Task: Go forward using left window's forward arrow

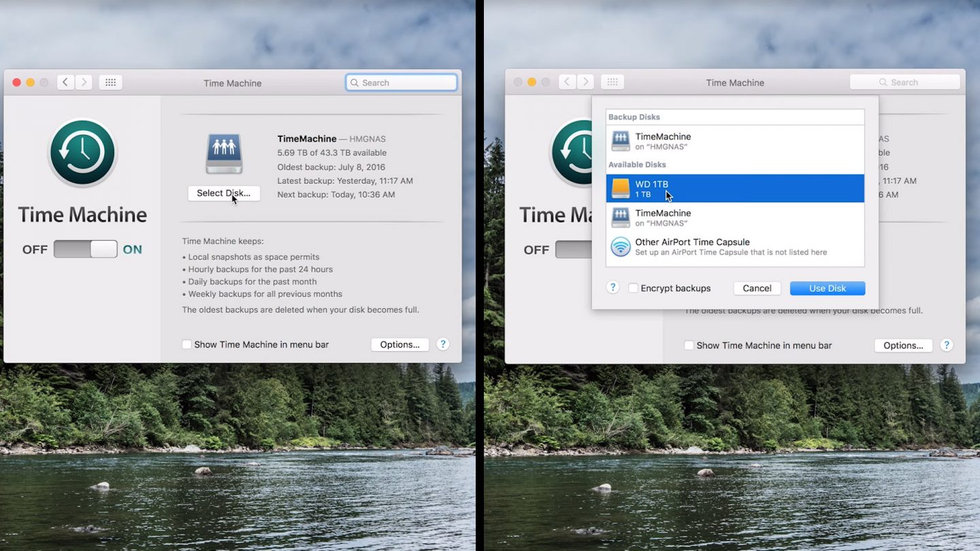Action: (x=83, y=82)
